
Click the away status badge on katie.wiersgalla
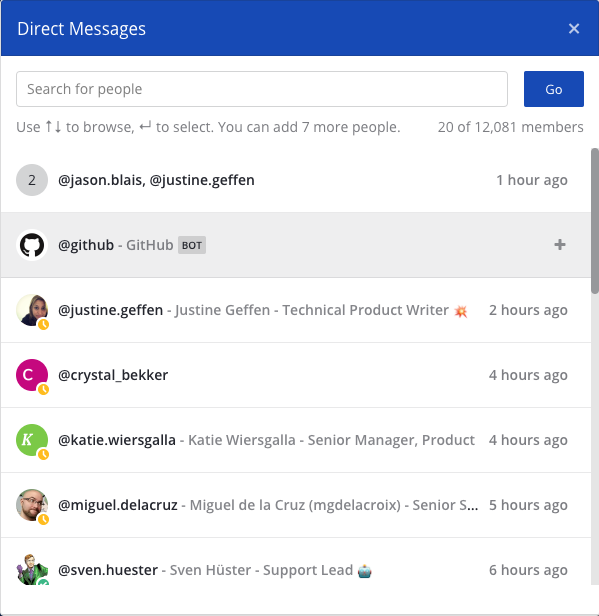(43, 455)
